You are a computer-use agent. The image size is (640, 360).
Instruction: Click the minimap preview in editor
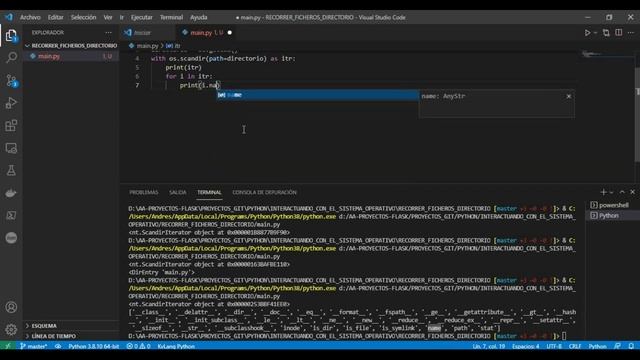(607, 54)
